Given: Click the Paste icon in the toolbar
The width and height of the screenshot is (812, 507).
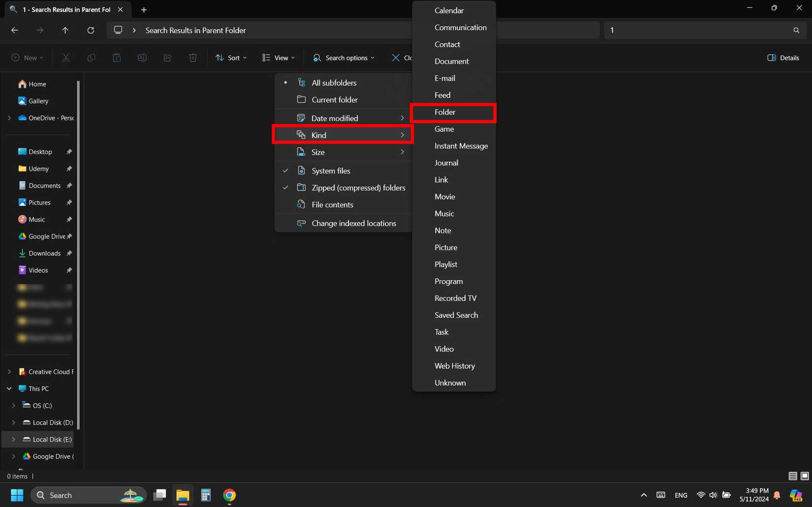Looking at the screenshot, I should pyautogui.click(x=117, y=58).
